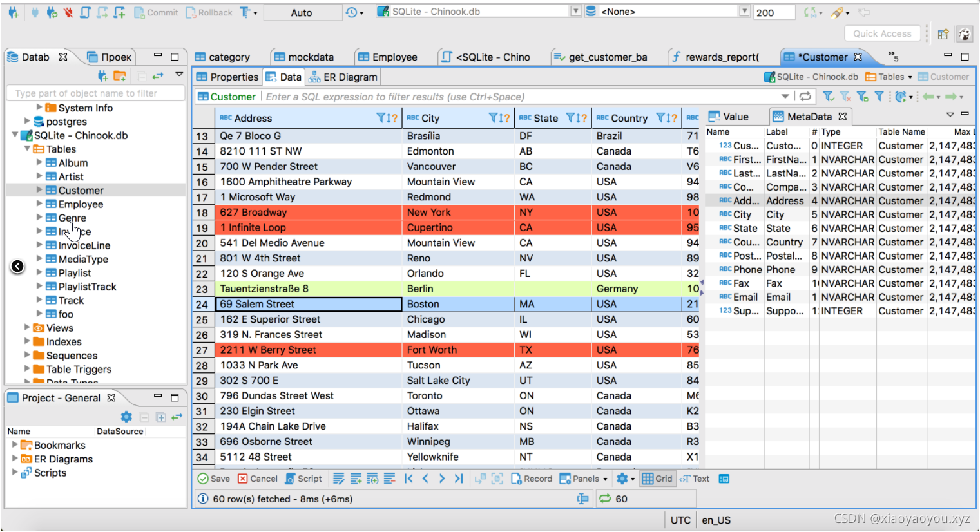Open the project settings gear icon
The width and height of the screenshot is (980, 532).
tap(126, 417)
